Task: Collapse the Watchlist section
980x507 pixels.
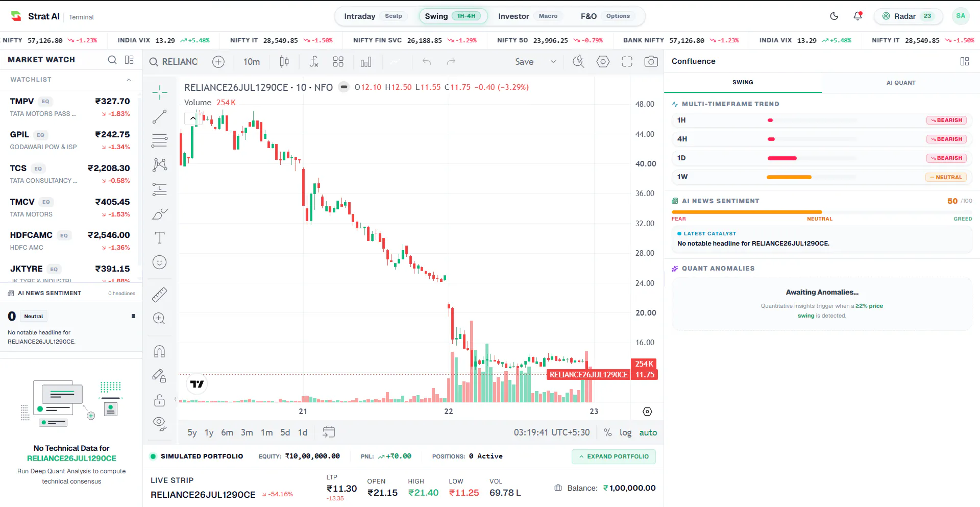Action: pos(129,80)
